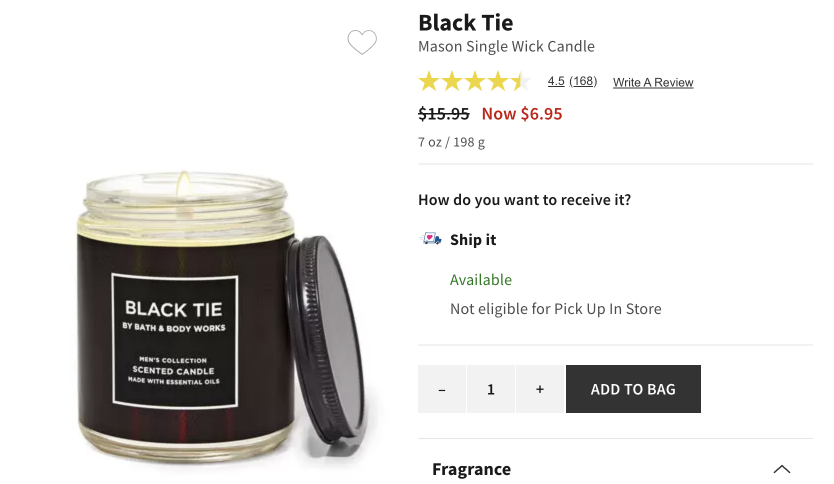Click the Black Tie product title
Screen dimensions: 834x484
466,22
